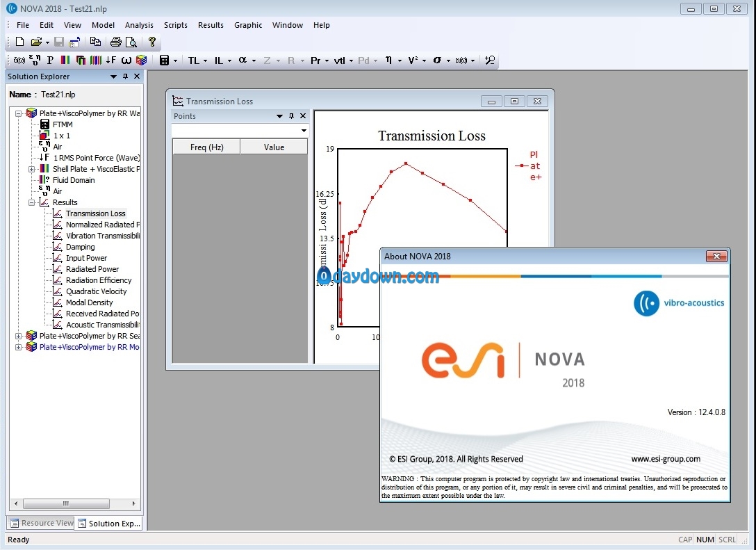The height and width of the screenshot is (550, 756).
Task: Open the Solution Explorer panel menu arrow
Action: click(113, 76)
